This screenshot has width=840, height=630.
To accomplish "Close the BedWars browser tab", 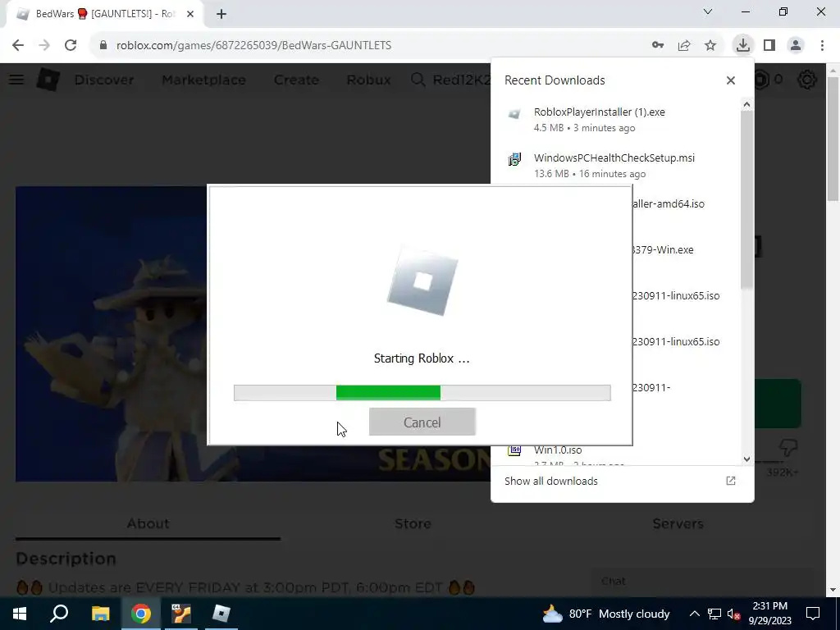I will (x=189, y=14).
